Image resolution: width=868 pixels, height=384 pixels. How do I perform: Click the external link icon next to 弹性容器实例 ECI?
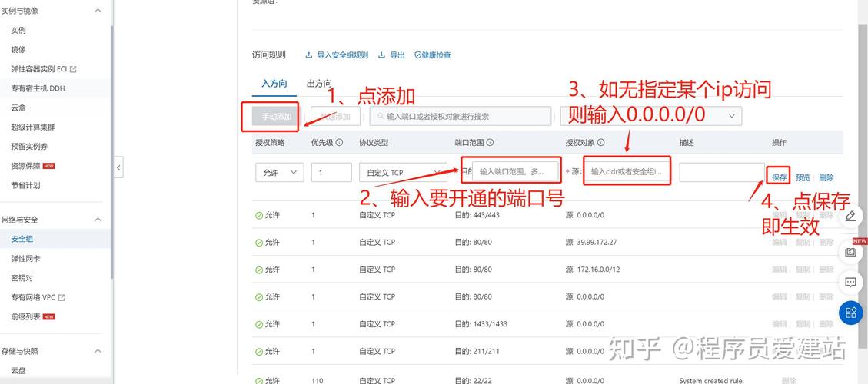point(73,69)
